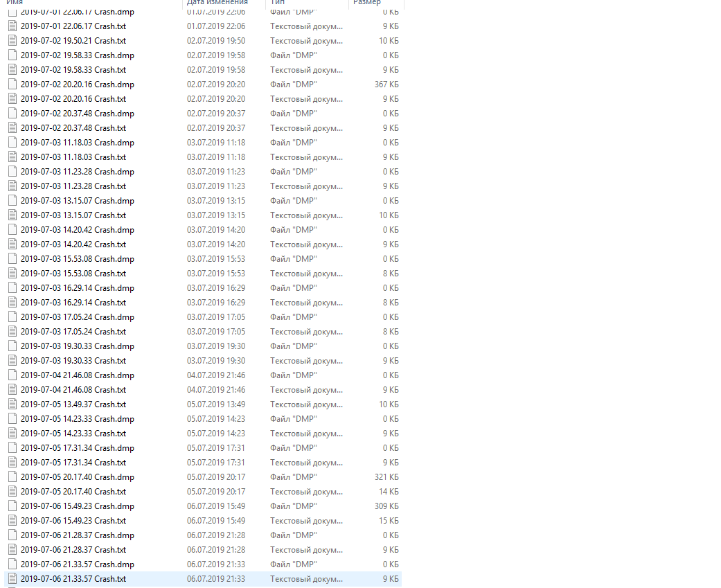Select file name 2019-07-03 17.05.24 Crash.txt
The height and width of the screenshot is (588, 721).
click(x=73, y=332)
